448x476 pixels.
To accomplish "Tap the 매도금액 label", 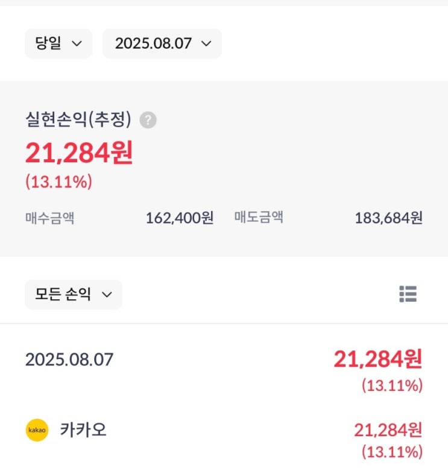I will (259, 218).
